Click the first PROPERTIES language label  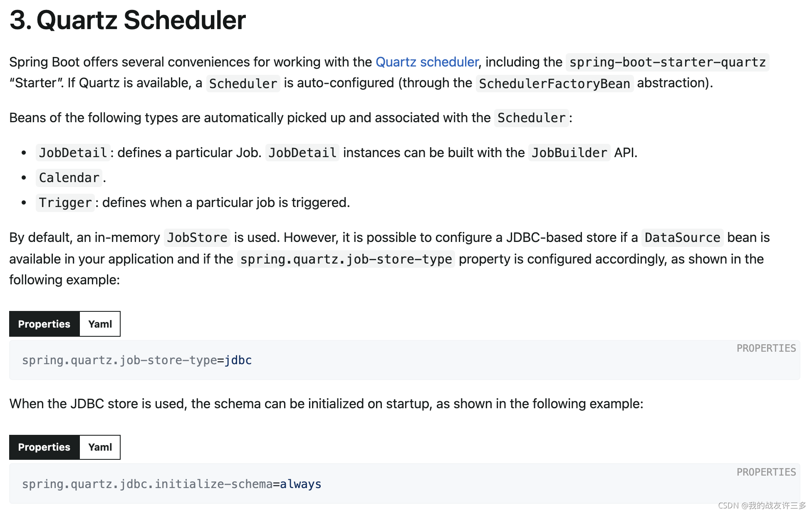tap(766, 348)
